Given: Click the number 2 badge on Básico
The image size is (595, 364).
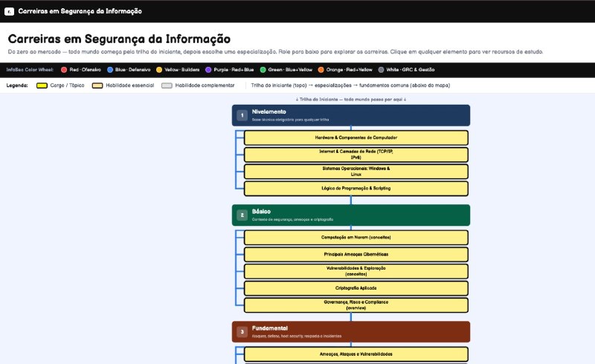Looking at the screenshot, I should [x=242, y=215].
